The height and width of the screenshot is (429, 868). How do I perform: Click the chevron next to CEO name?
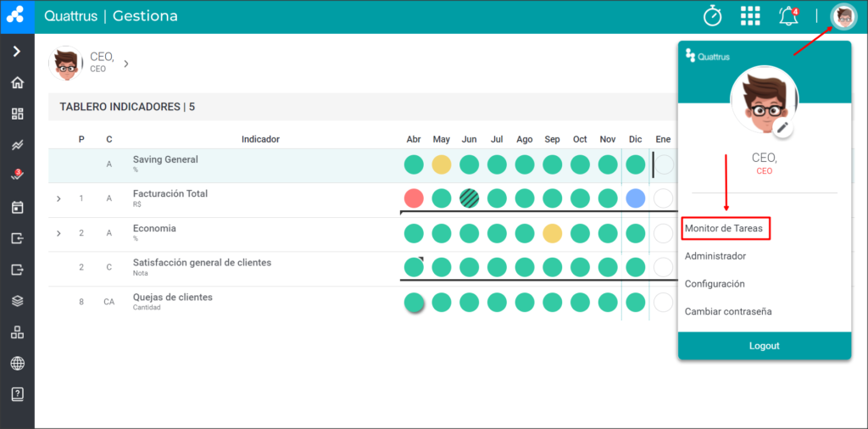[126, 64]
